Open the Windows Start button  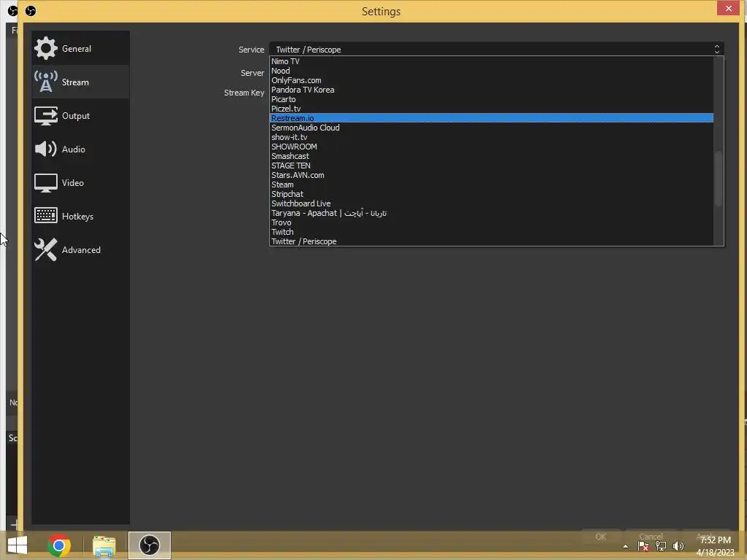18,545
